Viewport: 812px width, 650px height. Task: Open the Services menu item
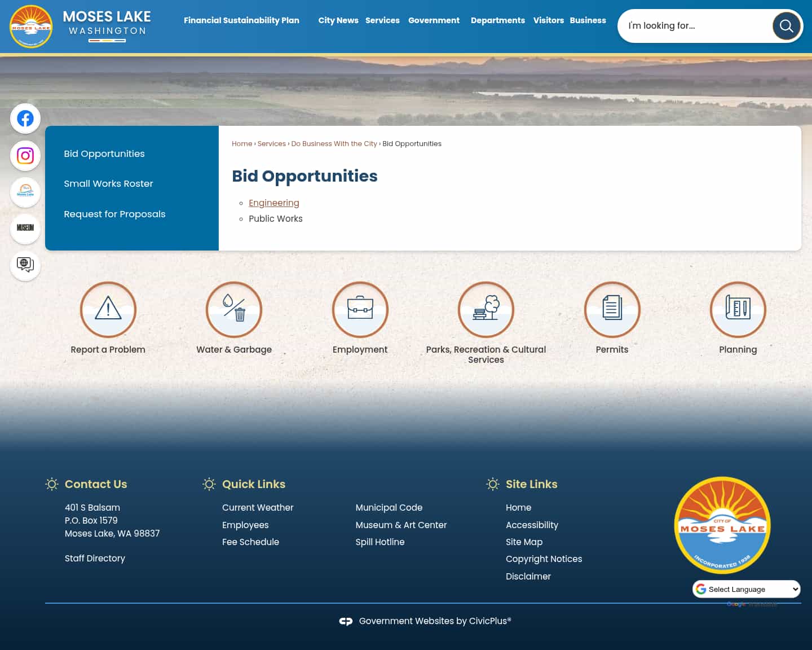pos(382,20)
